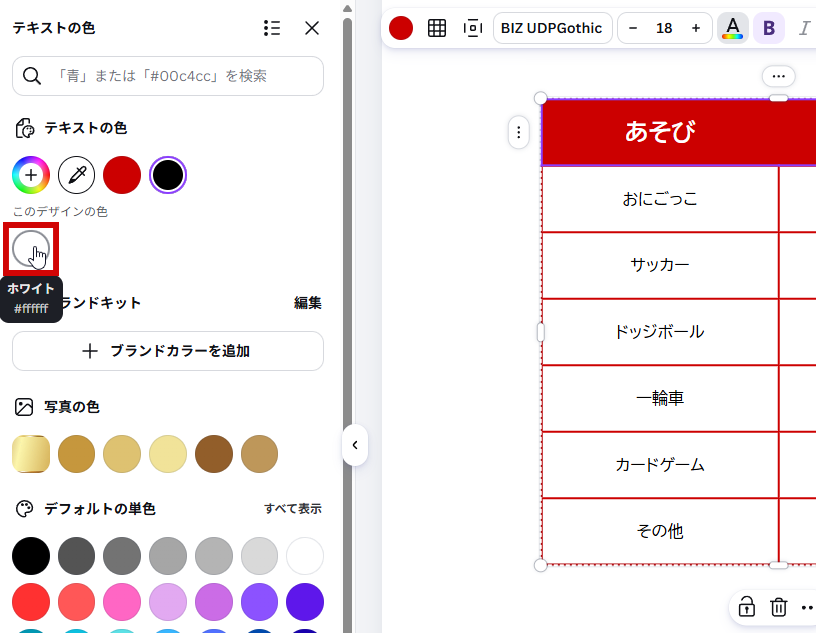This screenshot has width=816, height=633.
Task: Pick the pale yellow photo color swatch
Action: tap(168, 454)
